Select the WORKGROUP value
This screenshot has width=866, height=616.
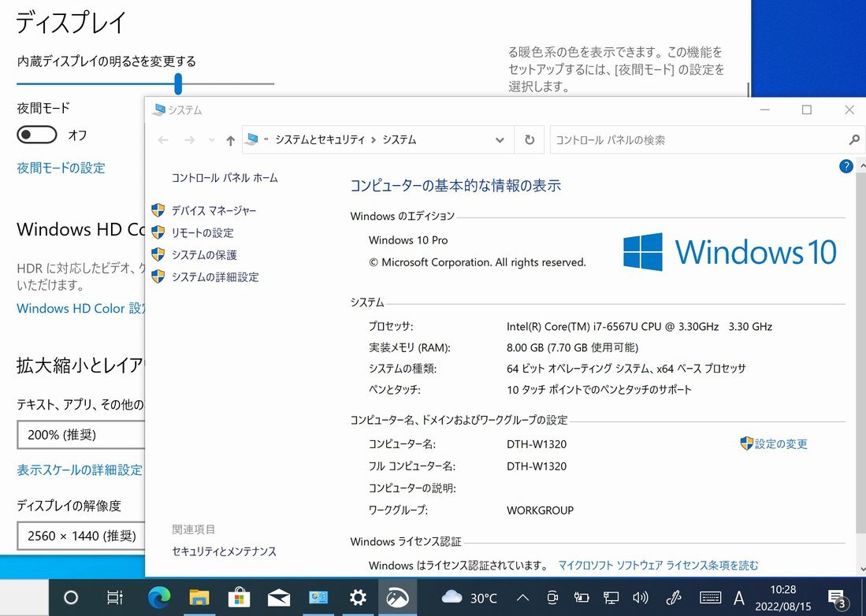540,510
